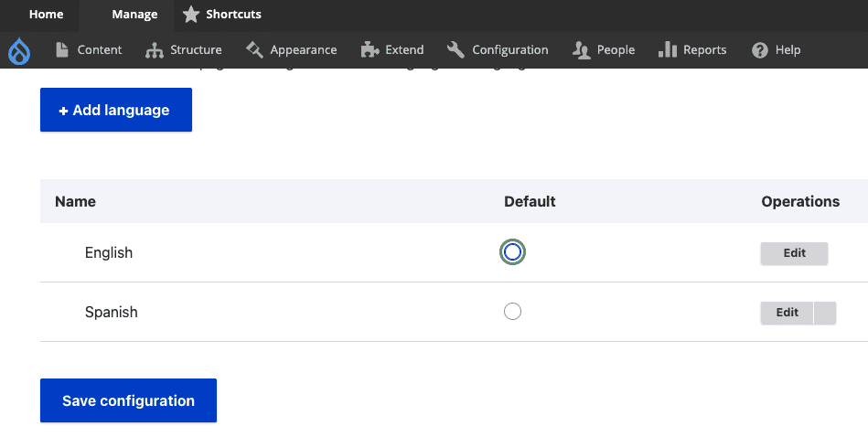Select English as default language

pyautogui.click(x=512, y=252)
